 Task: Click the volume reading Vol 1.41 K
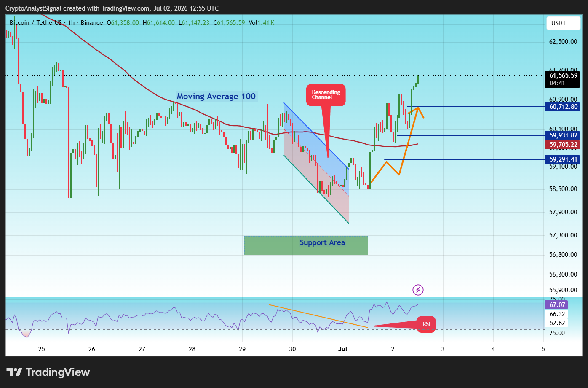point(262,23)
